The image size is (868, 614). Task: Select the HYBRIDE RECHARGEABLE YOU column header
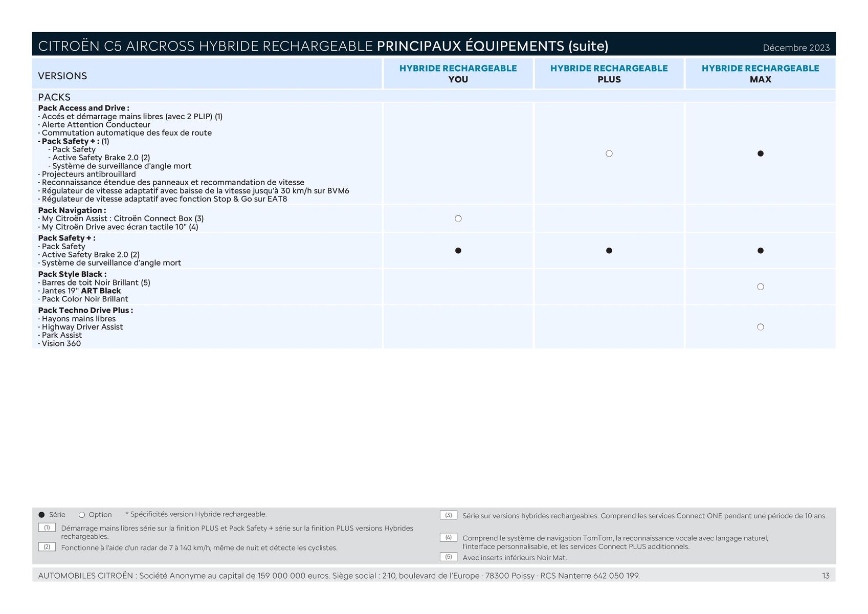[x=458, y=74]
